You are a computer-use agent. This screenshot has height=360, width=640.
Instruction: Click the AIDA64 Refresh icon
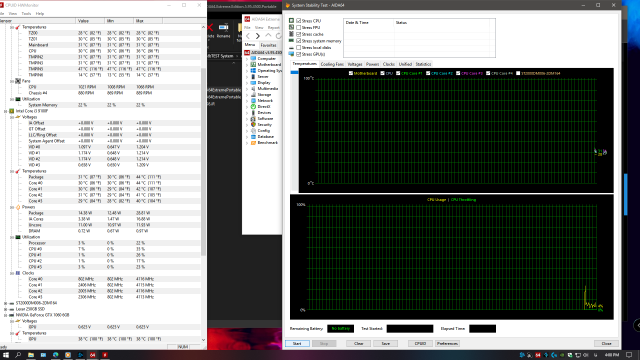pyautogui.click(x=278, y=36)
